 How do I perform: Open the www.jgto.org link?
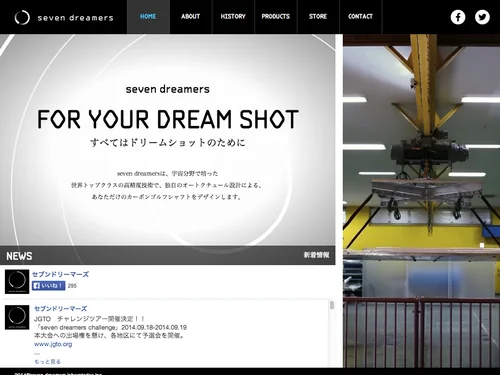[53, 344]
